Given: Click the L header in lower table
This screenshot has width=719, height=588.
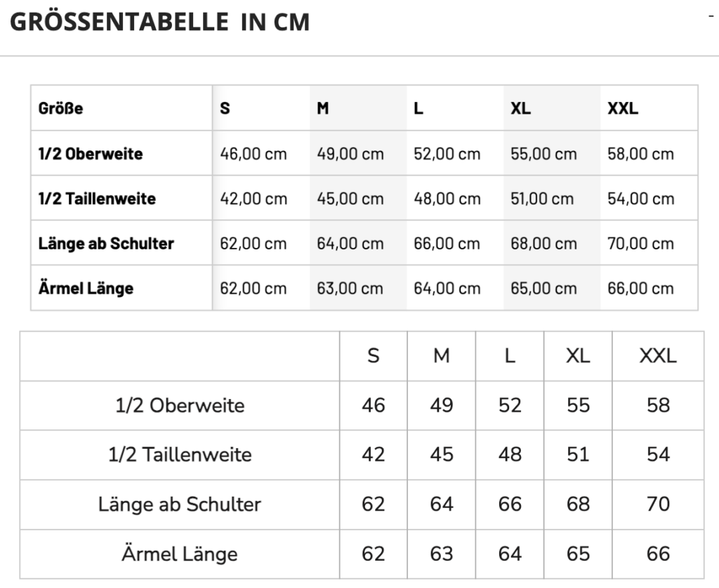Looking at the screenshot, I should 510,356.
